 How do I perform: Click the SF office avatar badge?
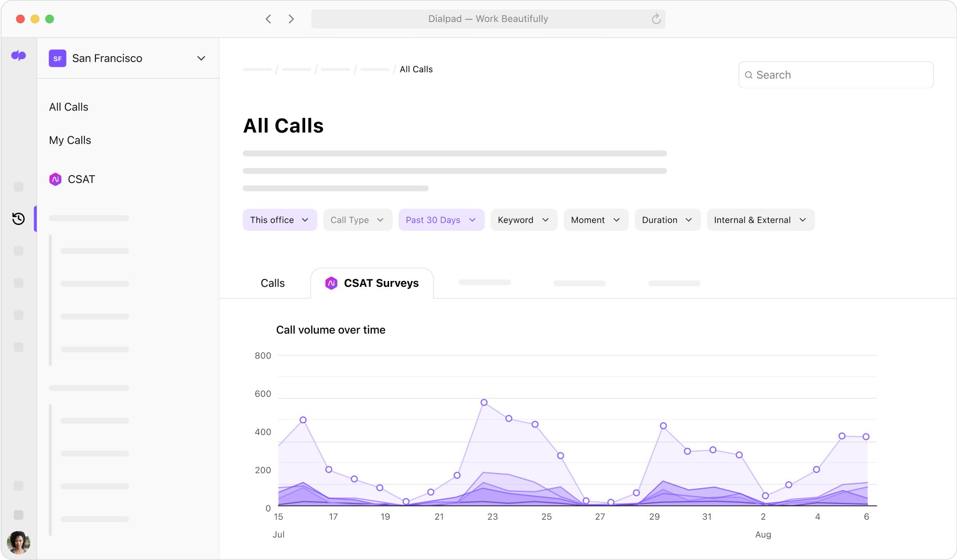pyautogui.click(x=58, y=58)
